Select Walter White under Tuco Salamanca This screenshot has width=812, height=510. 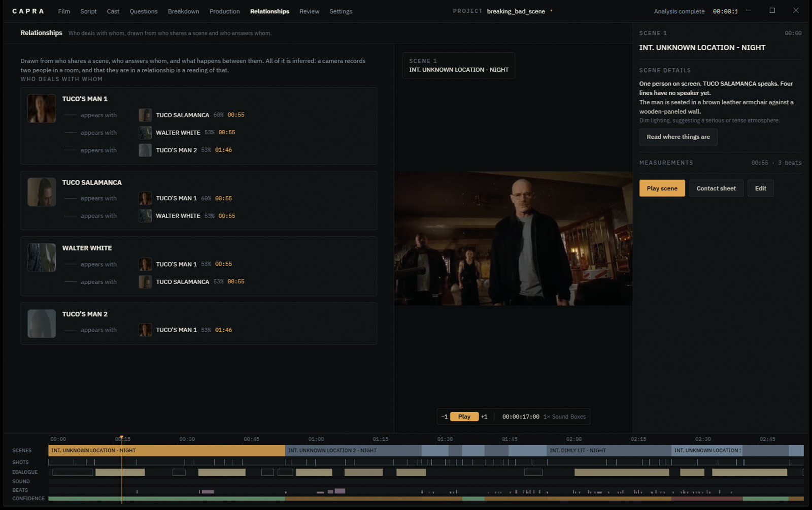pyautogui.click(x=178, y=216)
